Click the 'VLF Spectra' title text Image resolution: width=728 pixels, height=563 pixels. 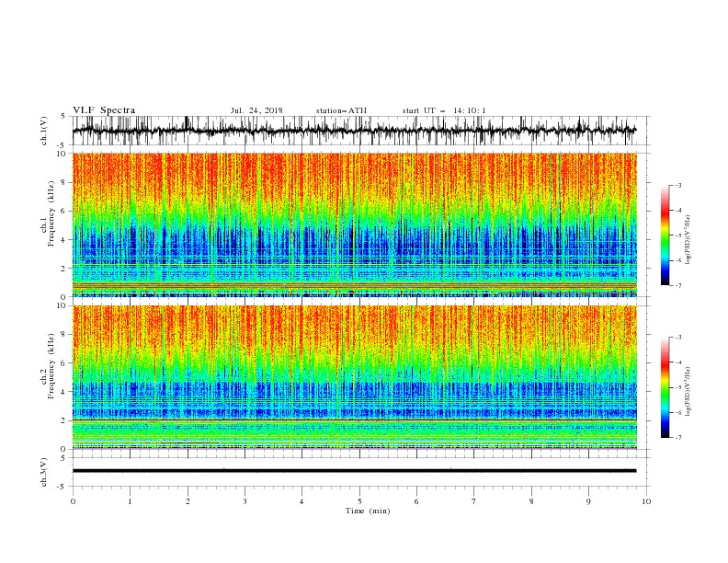tap(104, 110)
